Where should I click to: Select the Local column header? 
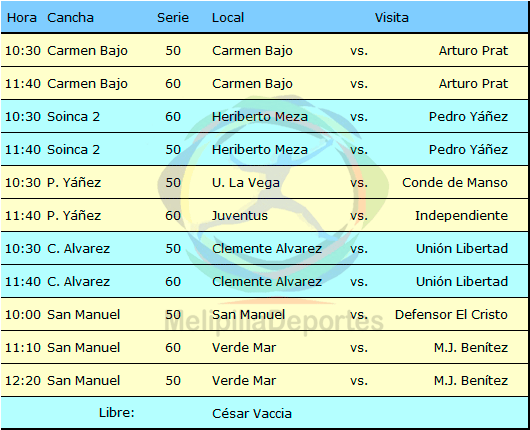point(228,18)
